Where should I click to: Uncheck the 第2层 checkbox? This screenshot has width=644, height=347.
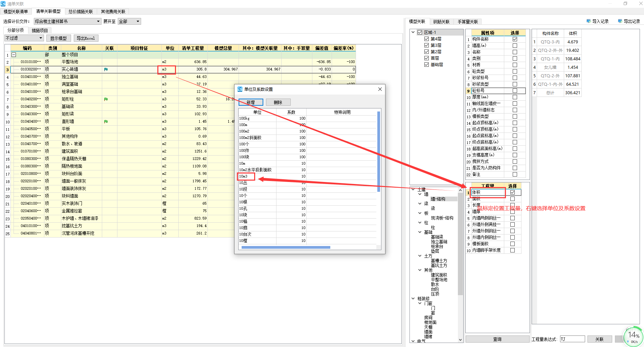click(x=426, y=52)
